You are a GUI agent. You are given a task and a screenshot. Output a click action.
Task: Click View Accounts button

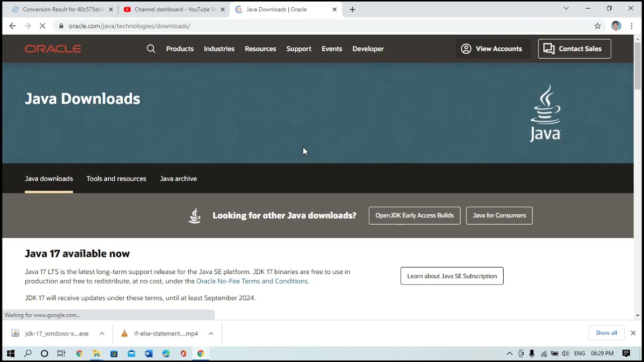pyautogui.click(x=493, y=49)
